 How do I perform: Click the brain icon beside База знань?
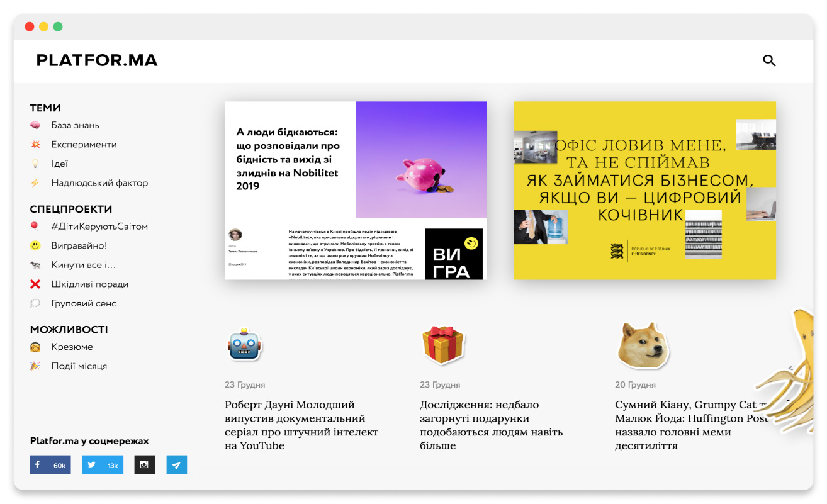click(35, 125)
